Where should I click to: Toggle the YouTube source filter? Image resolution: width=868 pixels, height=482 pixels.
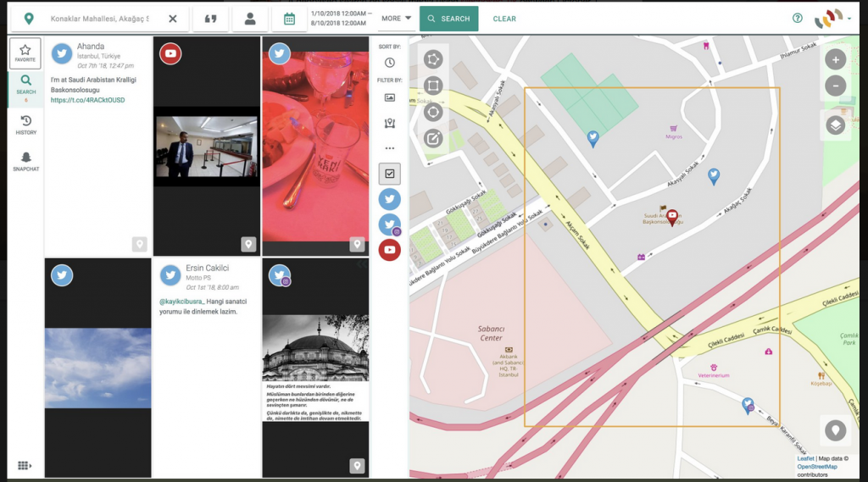pyautogui.click(x=390, y=250)
